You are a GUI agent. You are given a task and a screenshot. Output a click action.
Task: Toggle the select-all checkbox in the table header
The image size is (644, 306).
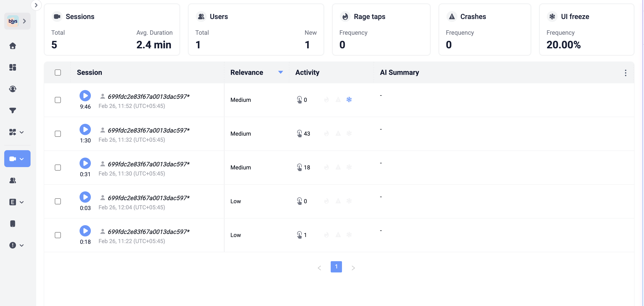58,72
